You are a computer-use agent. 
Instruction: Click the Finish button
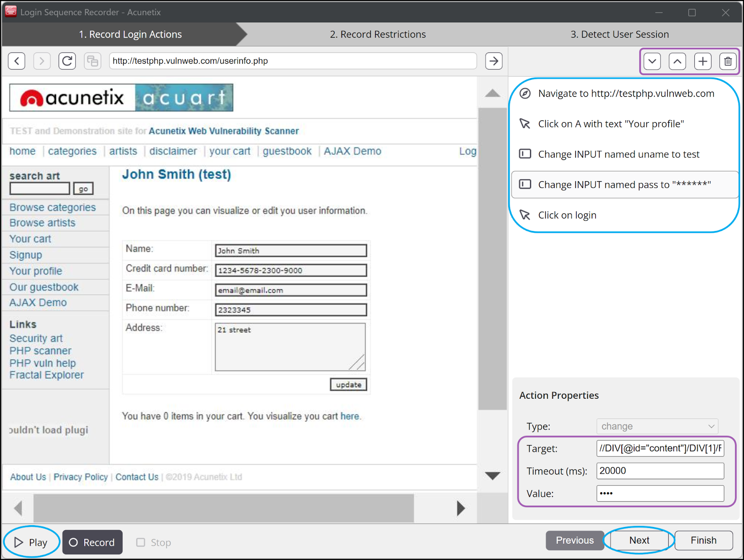click(x=704, y=540)
